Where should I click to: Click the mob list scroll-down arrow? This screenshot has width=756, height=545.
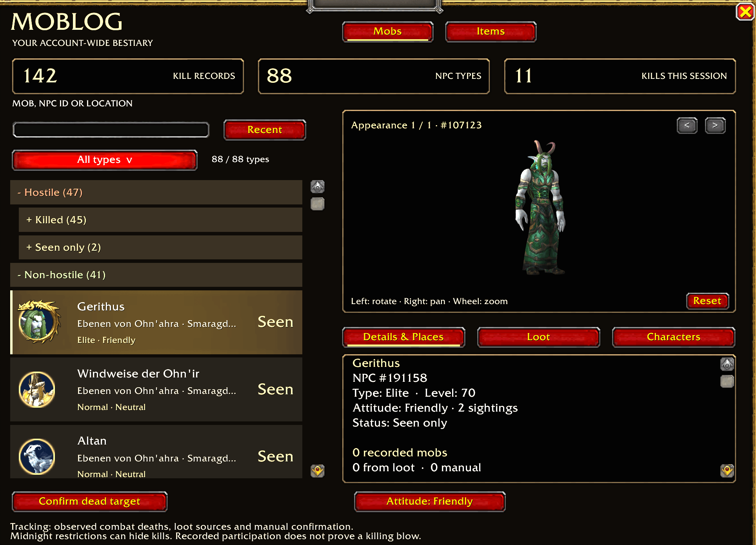point(318,471)
